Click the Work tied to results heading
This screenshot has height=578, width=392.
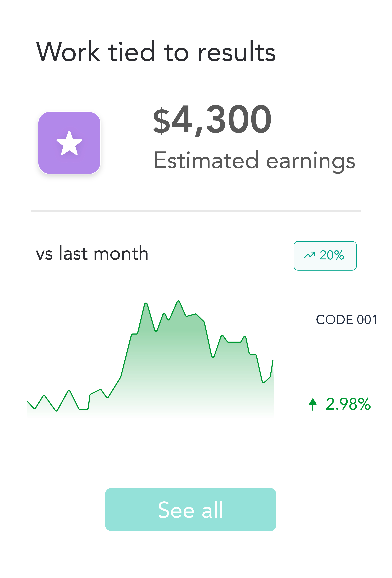click(x=156, y=52)
